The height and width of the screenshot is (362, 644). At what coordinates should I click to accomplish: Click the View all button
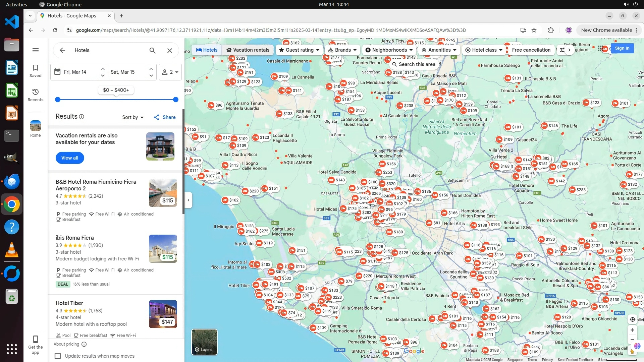point(70,158)
